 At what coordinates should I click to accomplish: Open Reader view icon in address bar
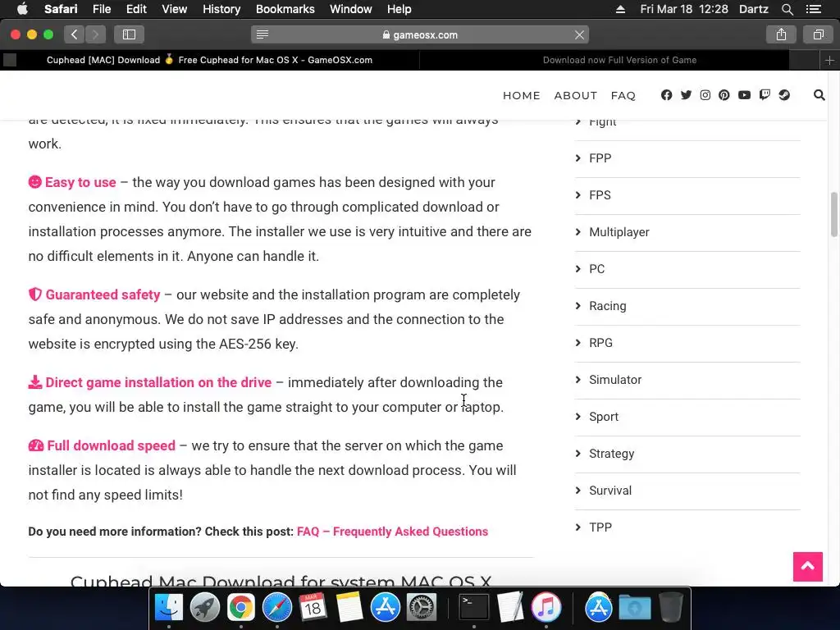(262, 34)
